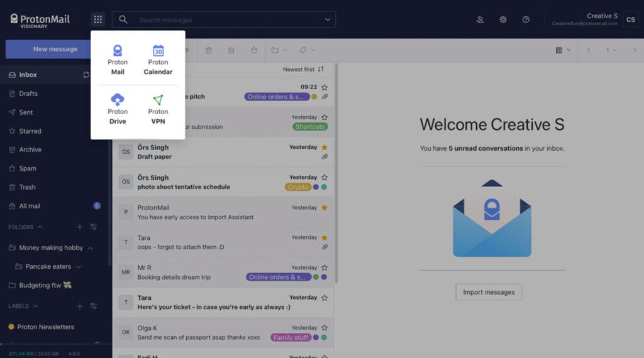
Task: Star the Olga K passport message
Action: point(325,328)
